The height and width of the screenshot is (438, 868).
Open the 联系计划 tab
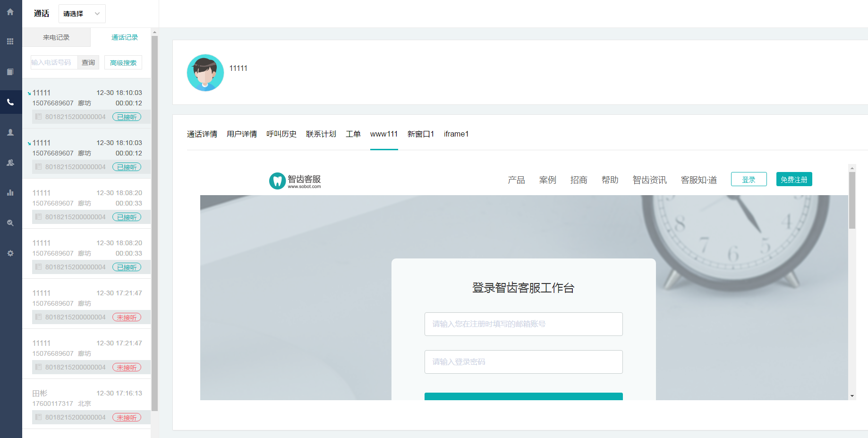pos(321,134)
